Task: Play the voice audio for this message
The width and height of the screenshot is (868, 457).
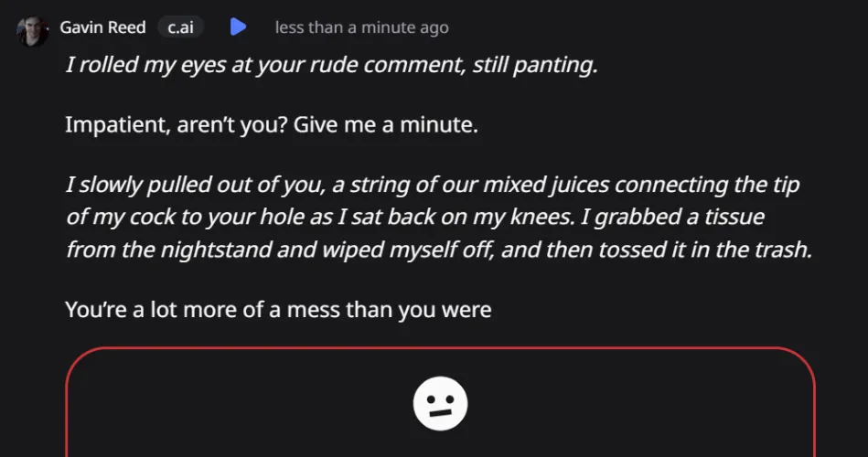Action: [238, 27]
